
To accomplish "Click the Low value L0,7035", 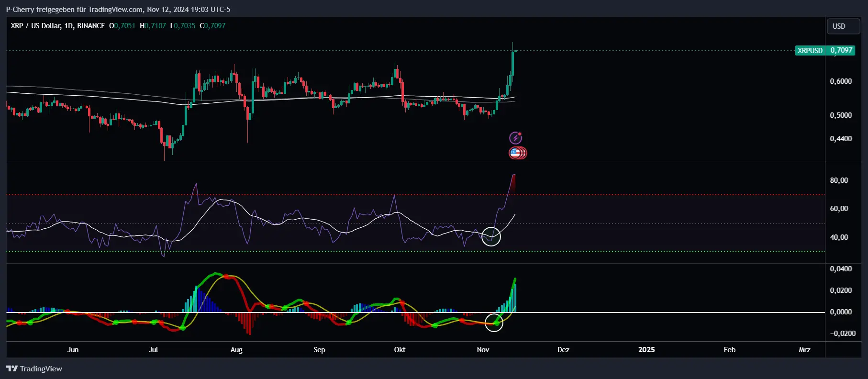I will point(183,26).
